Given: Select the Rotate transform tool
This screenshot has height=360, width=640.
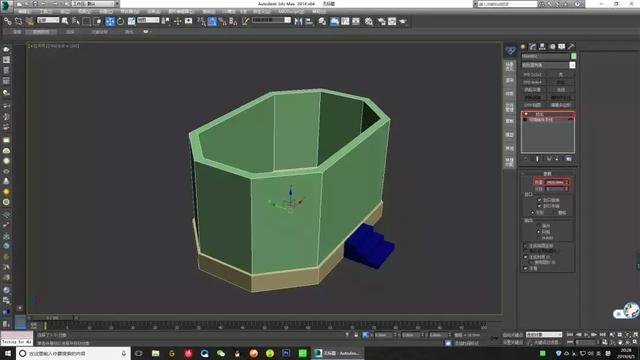Looking at the screenshot, I should pyautogui.click(x=121, y=21).
